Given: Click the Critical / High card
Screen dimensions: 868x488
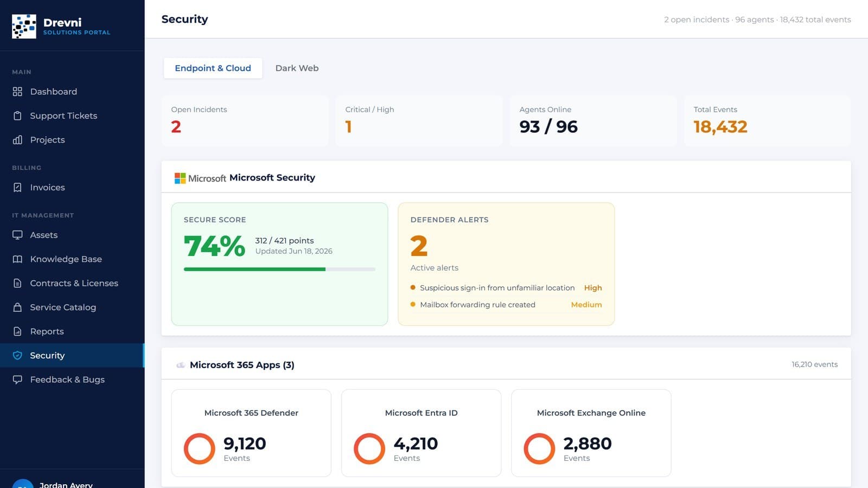Looking at the screenshot, I should tap(419, 121).
